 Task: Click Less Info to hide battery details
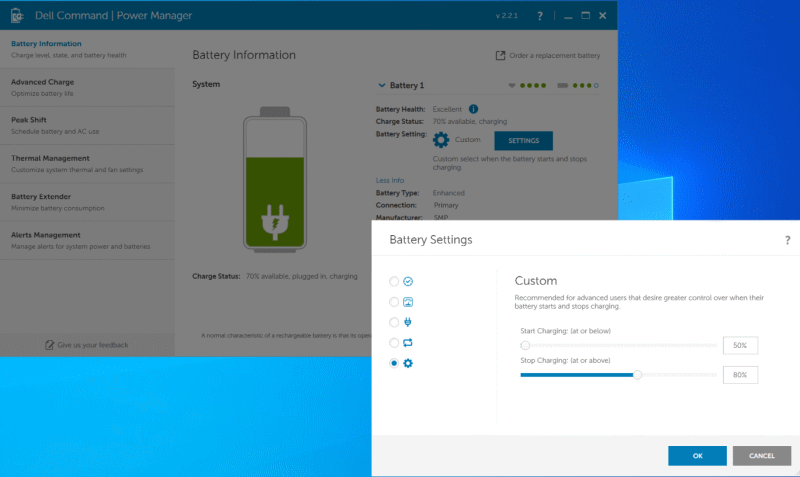(x=390, y=181)
